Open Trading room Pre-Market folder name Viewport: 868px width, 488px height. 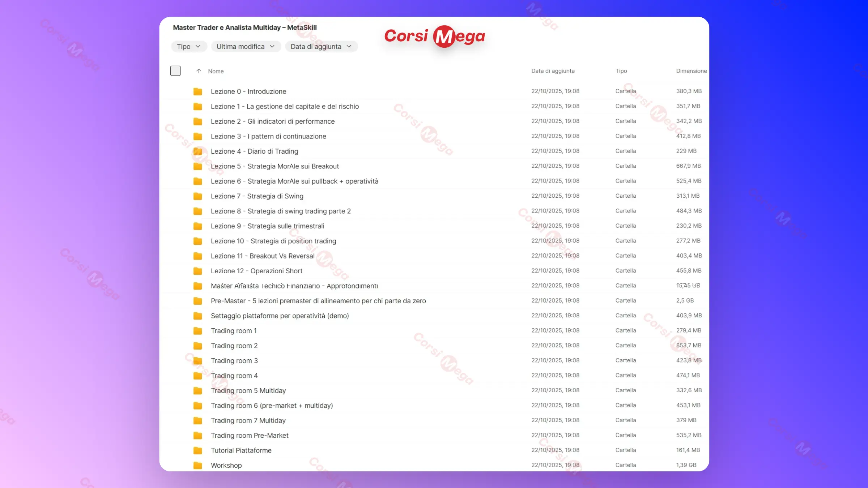point(250,436)
